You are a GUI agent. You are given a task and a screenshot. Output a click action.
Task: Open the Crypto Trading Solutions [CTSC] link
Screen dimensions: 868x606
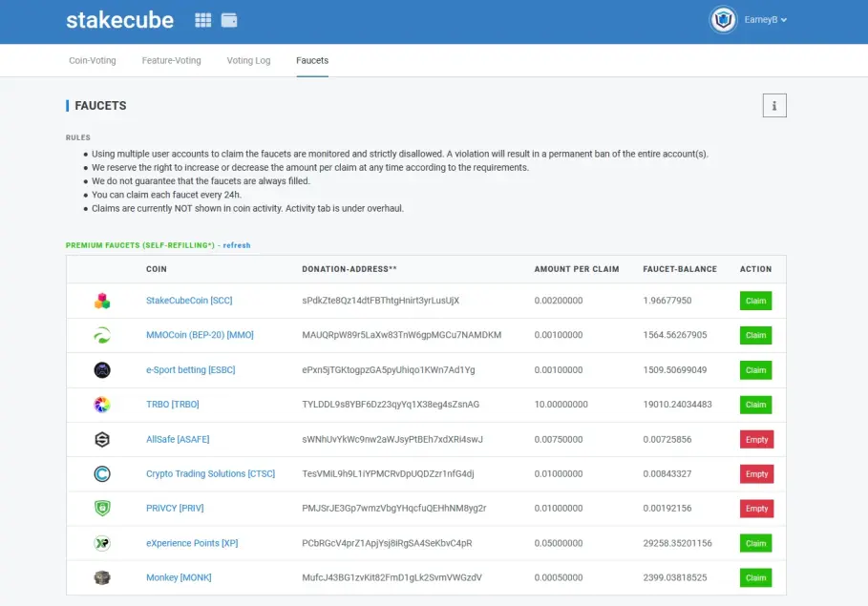click(210, 473)
